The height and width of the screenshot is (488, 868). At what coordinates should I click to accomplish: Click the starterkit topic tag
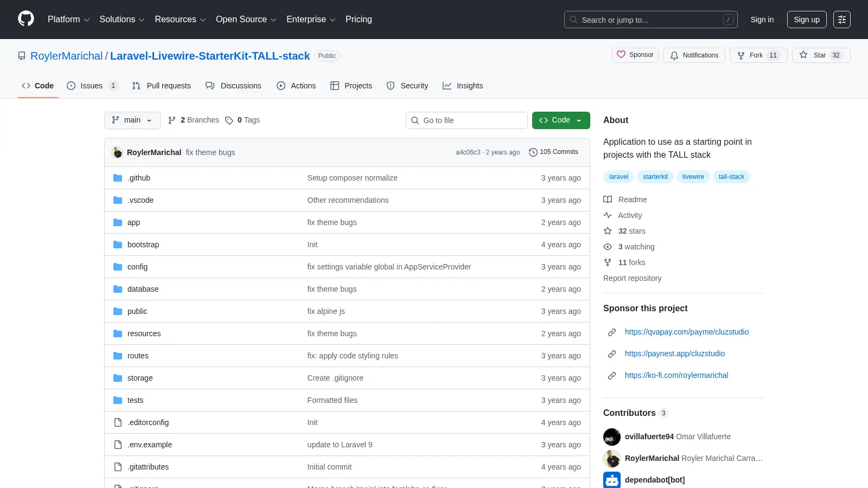point(655,177)
